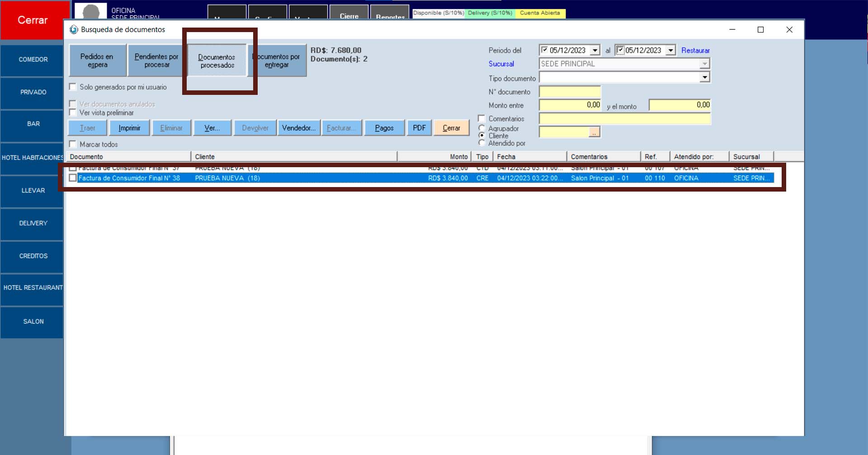868x455 pixels.
Task: Switch to Pedidos en espera tab
Action: (x=97, y=61)
